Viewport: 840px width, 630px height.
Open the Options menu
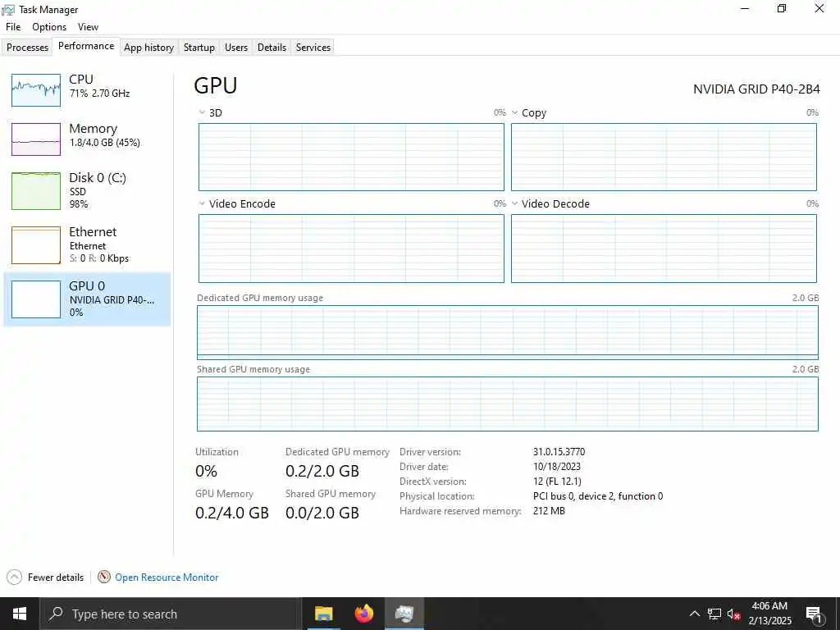pos(49,27)
